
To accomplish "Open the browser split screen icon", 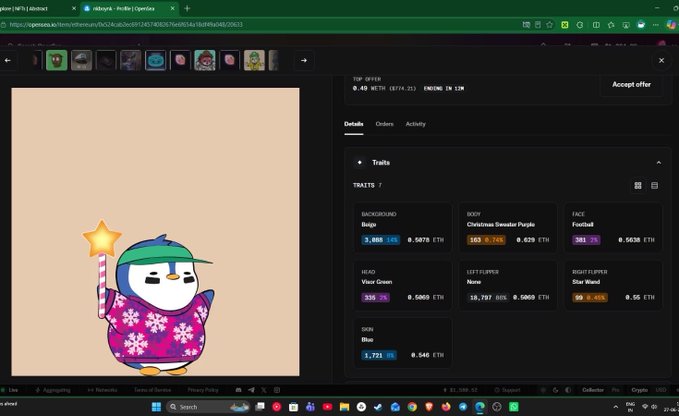I will coord(596,25).
